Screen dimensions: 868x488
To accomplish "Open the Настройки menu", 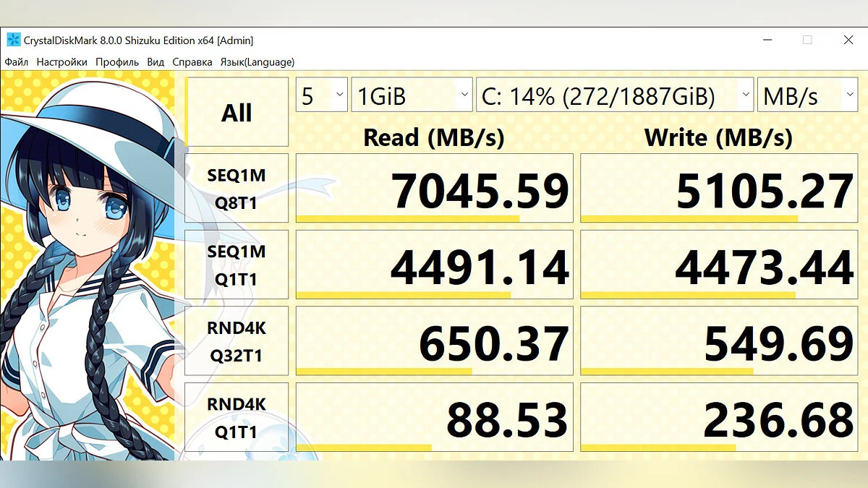I will tap(61, 62).
